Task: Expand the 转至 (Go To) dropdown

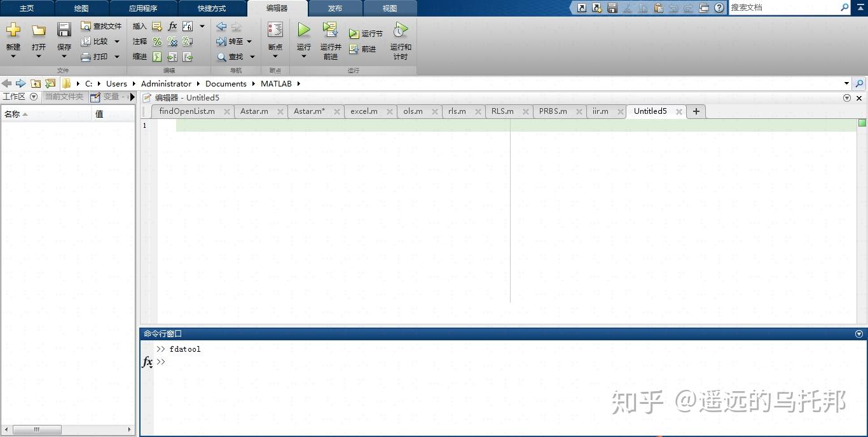Action: coord(249,41)
